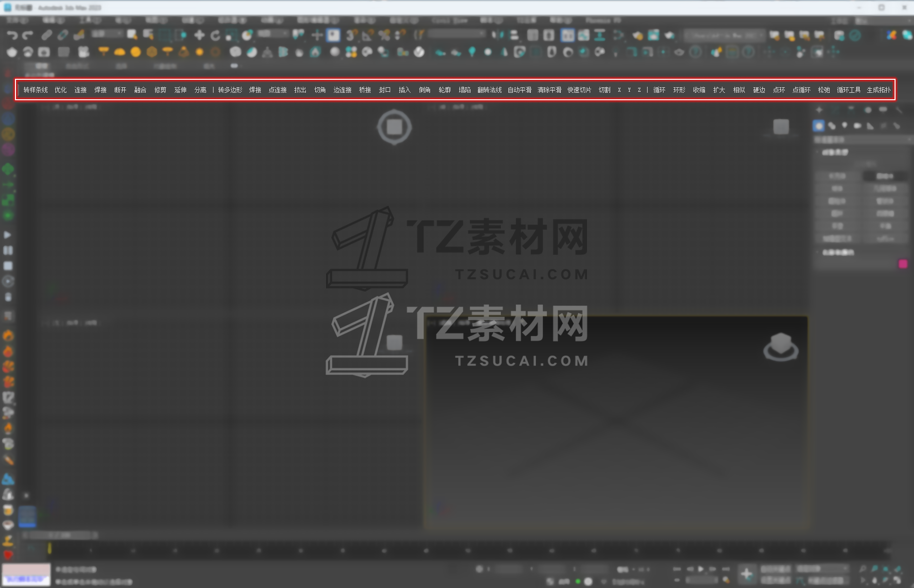Click the 环形 toolbar button

(680, 90)
